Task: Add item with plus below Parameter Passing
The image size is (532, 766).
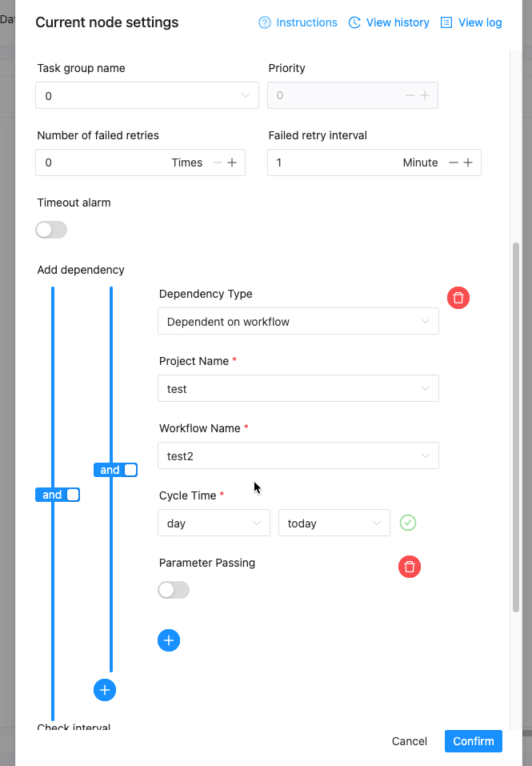Action: point(169,640)
